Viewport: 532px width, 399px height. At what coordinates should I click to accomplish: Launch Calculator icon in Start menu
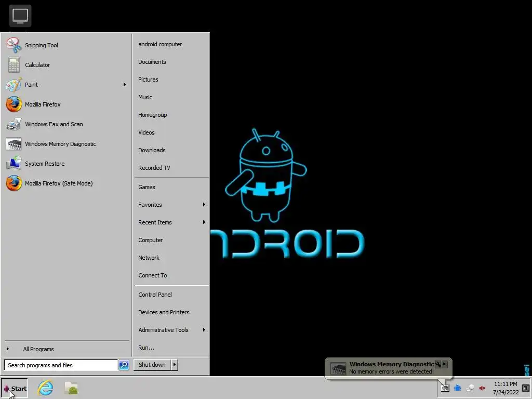click(x=14, y=65)
